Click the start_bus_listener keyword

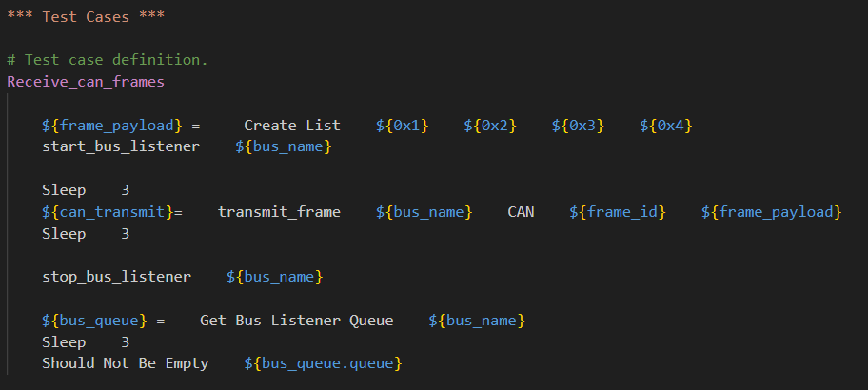[121, 146]
